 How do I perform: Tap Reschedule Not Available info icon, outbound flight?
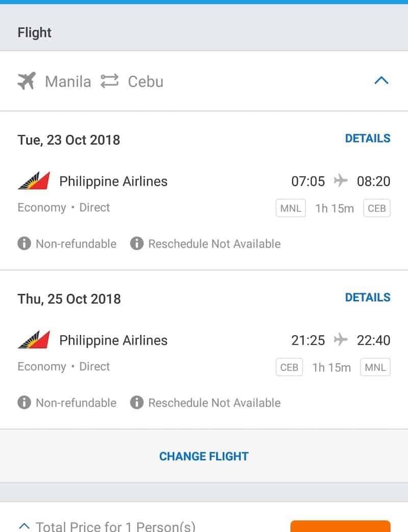(137, 244)
